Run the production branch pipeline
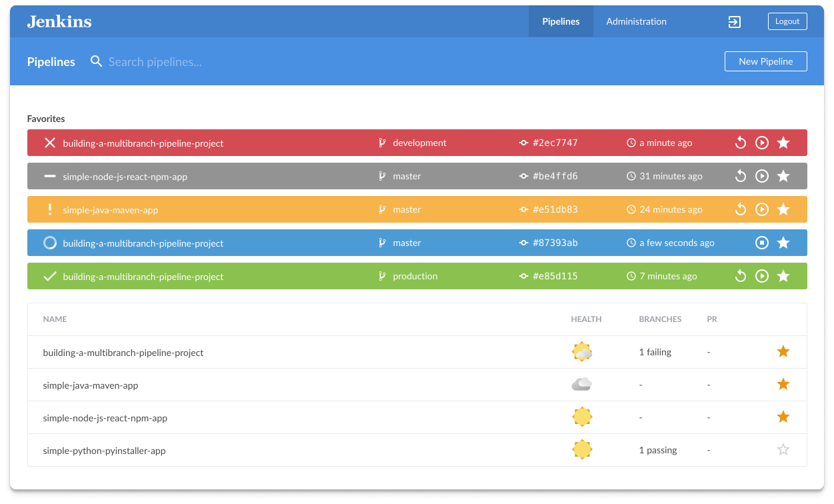 pyautogui.click(x=762, y=276)
